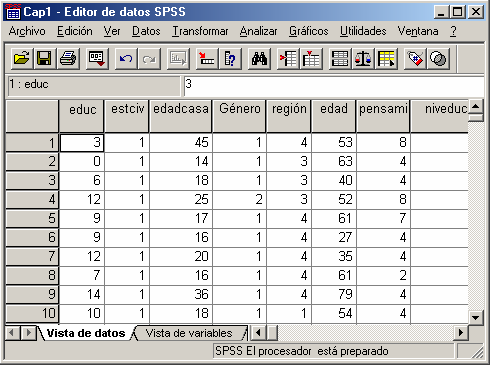Click the horizontal scrollbar thumb
490x365 pixels.
tap(272, 333)
